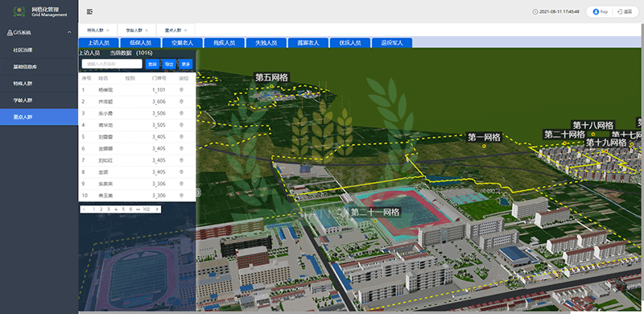Open 社区治理 in the sidebar
Viewport: 644px width, 314px height.
(x=23, y=50)
